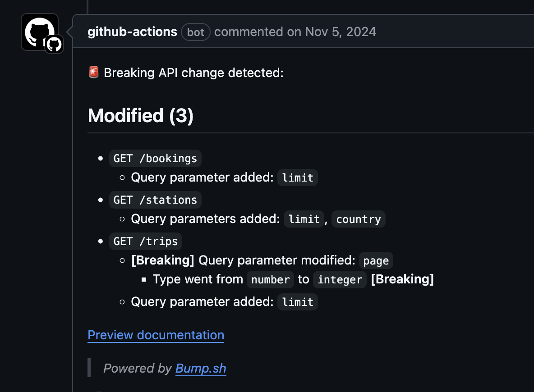Click the Breaking API change detected text
The width and height of the screenshot is (534, 392).
click(193, 73)
